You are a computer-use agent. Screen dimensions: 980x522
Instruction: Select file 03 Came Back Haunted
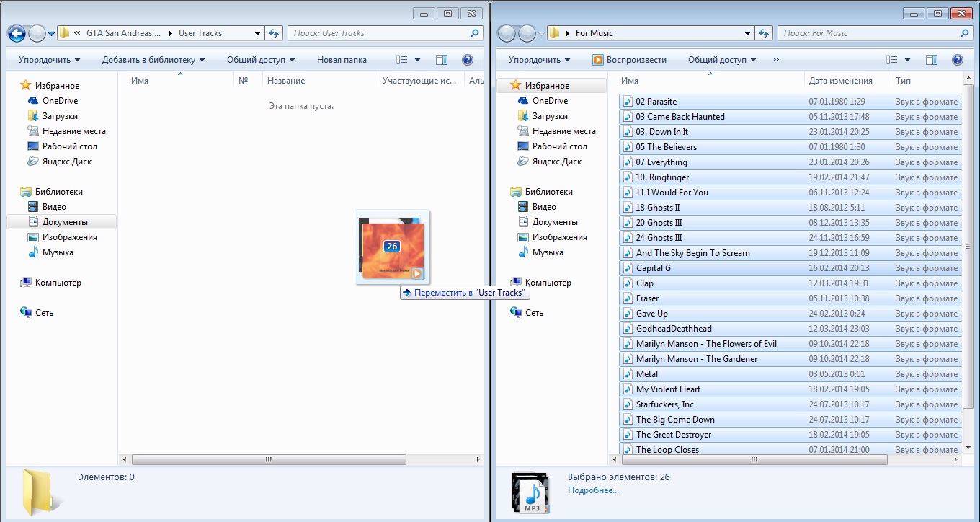click(x=790, y=117)
